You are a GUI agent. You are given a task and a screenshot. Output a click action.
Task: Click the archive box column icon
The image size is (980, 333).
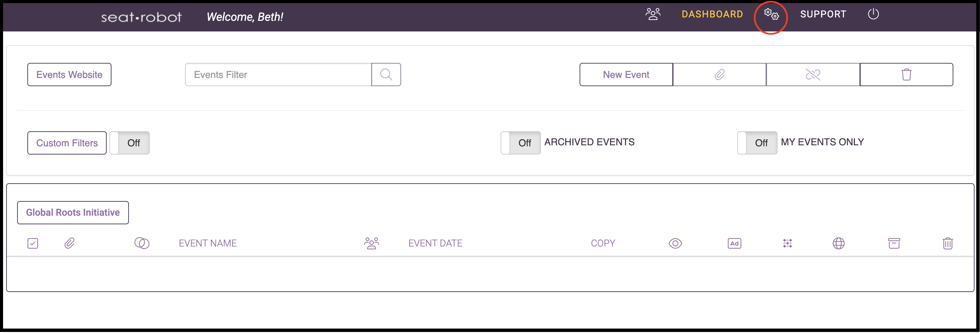[893, 243]
